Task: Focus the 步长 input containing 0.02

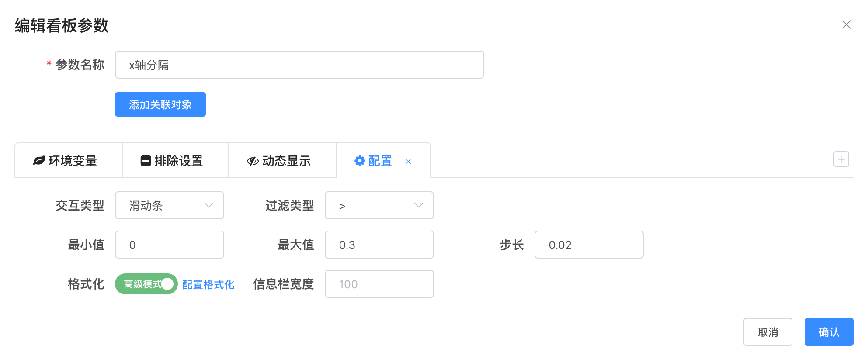Action: tap(589, 245)
